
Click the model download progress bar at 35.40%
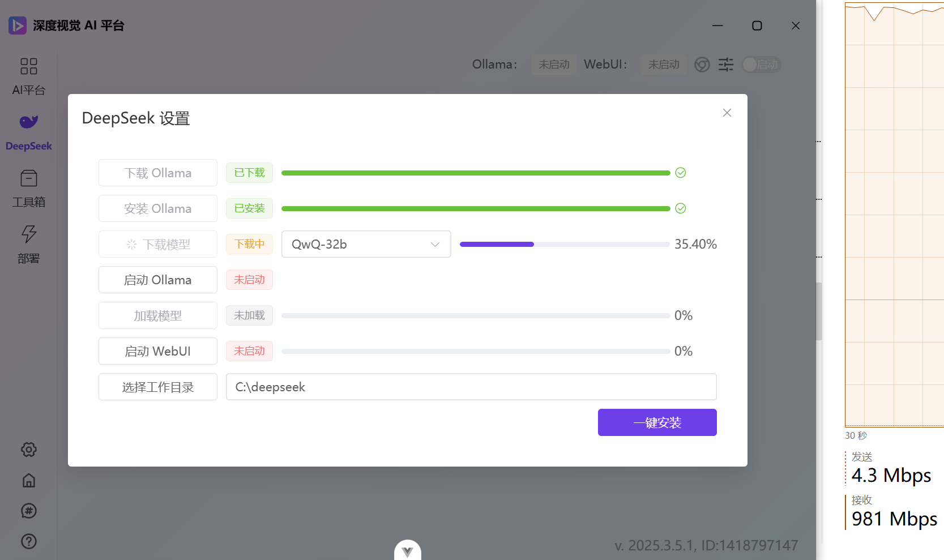point(565,244)
